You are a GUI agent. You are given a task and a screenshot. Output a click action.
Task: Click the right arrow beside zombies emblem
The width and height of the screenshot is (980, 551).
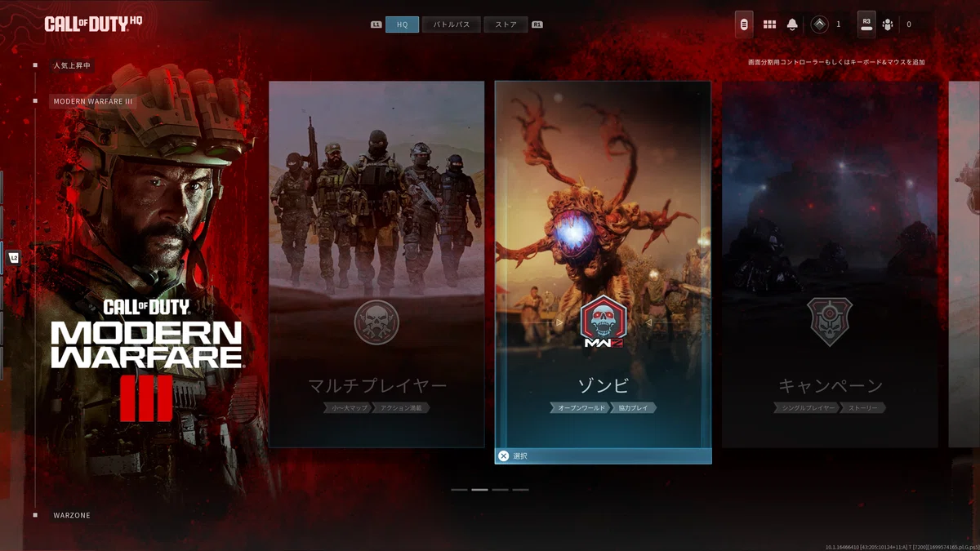pos(648,322)
